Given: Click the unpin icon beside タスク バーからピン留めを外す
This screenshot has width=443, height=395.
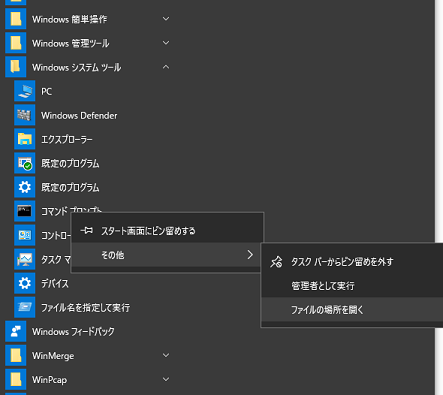Looking at the screenshot, I should tap(276, 262).
